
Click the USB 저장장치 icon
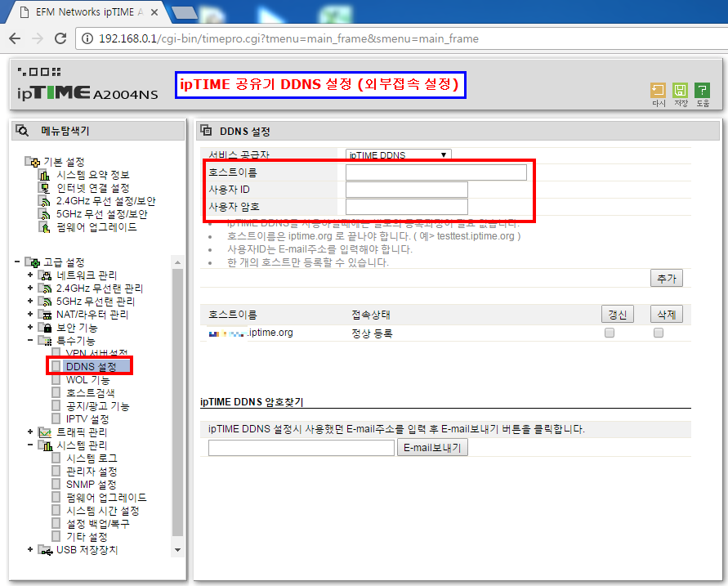click(x=44, y=550)
